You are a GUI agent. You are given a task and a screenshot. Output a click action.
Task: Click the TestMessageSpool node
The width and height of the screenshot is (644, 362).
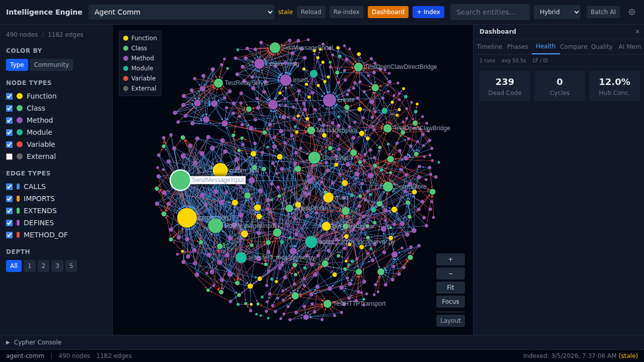275,48
